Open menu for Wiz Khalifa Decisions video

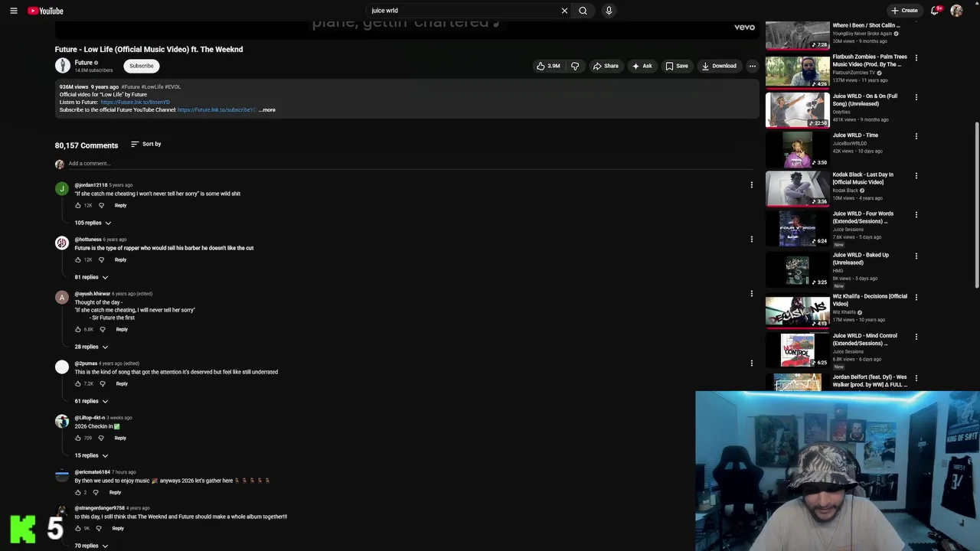tap(916, 298)
